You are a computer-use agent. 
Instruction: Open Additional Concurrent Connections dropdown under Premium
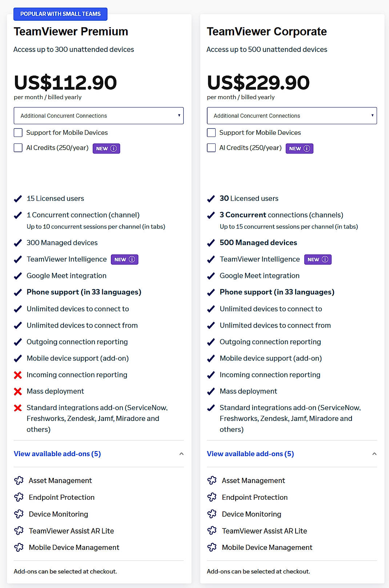(99, 115)
